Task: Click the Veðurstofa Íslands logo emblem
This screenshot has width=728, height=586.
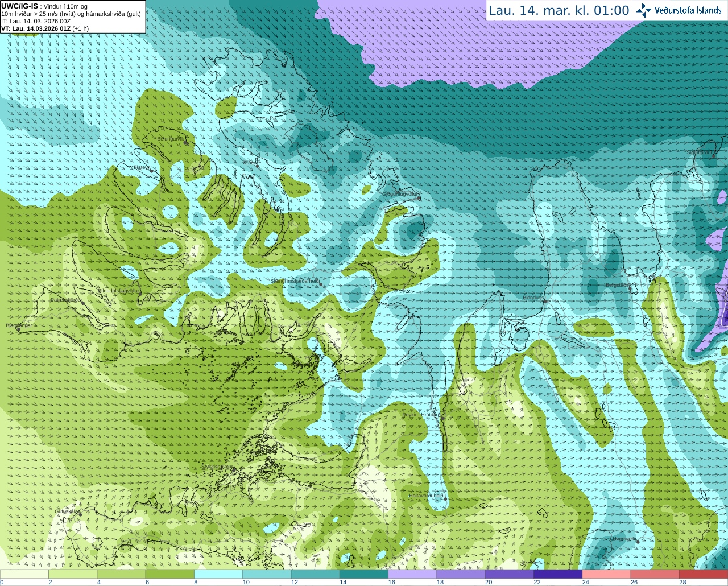Action: pyautogui.click(x=643, y=10)
